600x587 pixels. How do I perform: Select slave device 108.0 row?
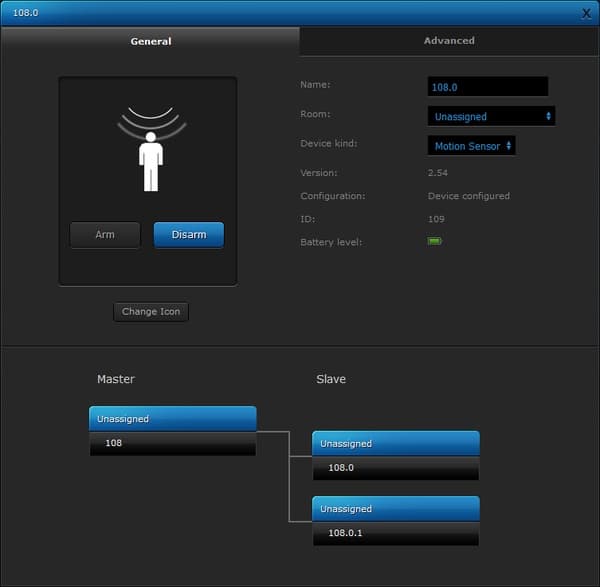[x=396, y=468]
